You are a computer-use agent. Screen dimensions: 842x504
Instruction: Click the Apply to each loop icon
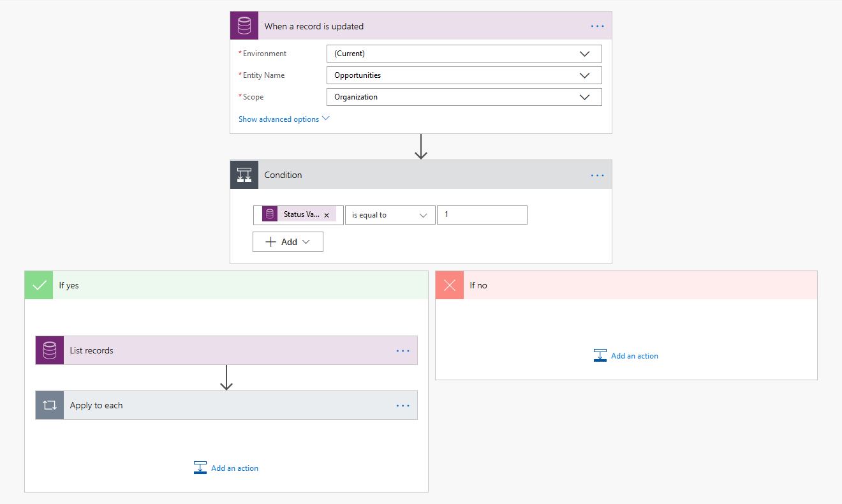coord(50,405)
